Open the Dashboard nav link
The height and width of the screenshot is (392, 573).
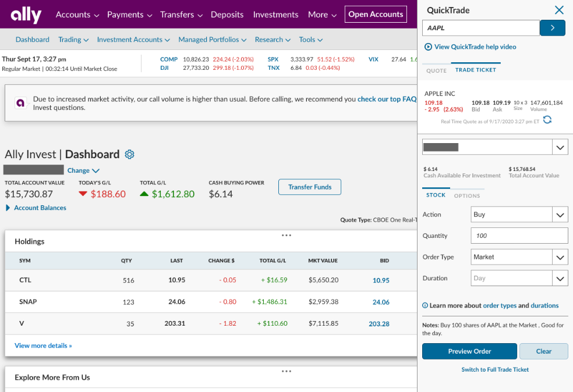coord(32,40)
